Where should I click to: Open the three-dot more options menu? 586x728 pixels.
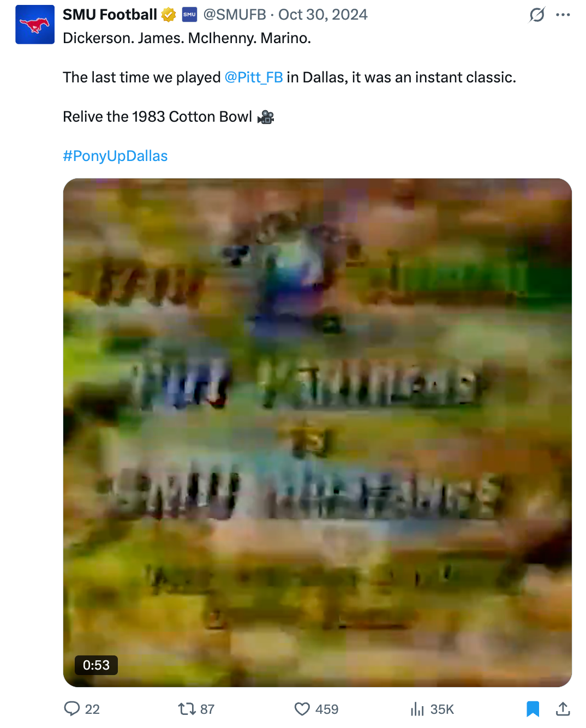coord(563,15)
